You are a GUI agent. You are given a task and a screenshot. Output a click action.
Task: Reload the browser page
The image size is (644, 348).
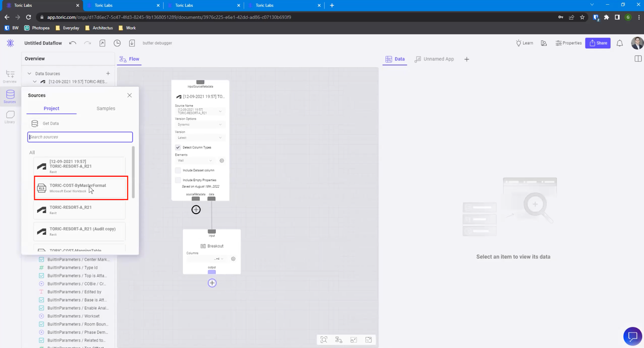[29, 17]
